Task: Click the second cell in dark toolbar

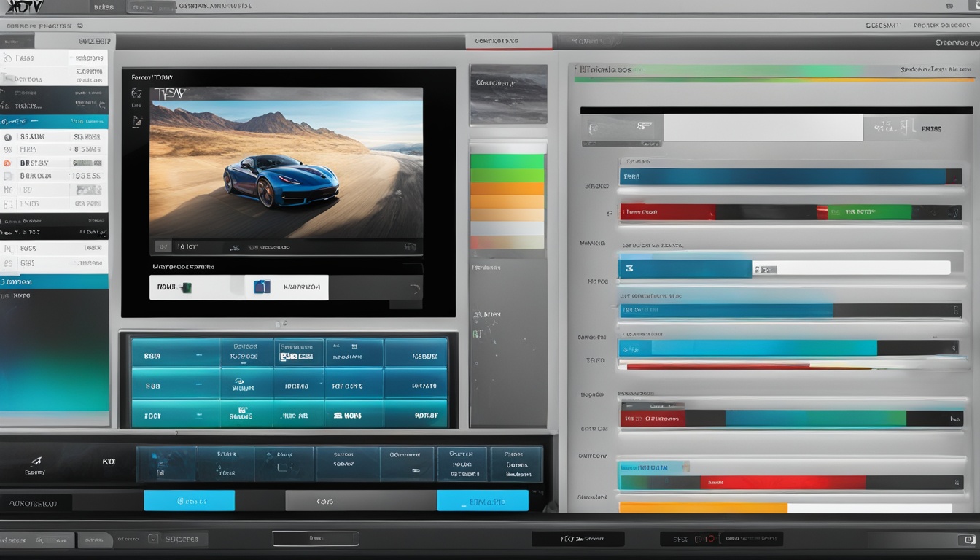Action: [x=226, y=464]
